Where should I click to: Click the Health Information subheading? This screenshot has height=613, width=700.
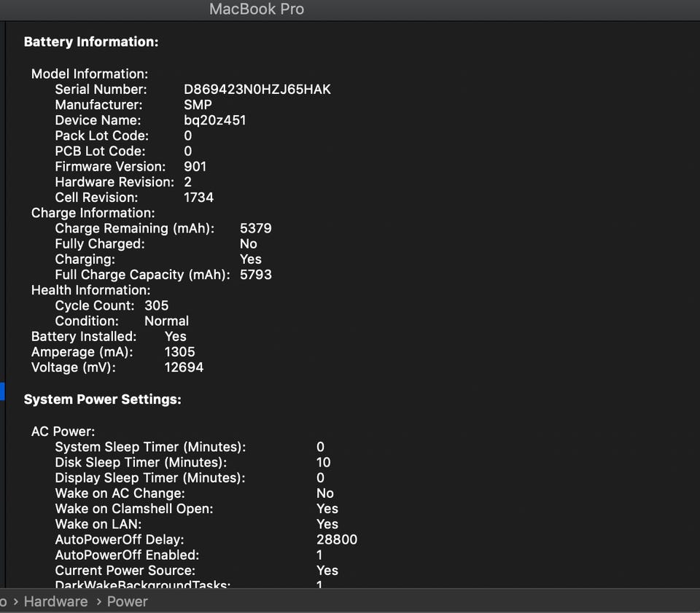point(90,290)
